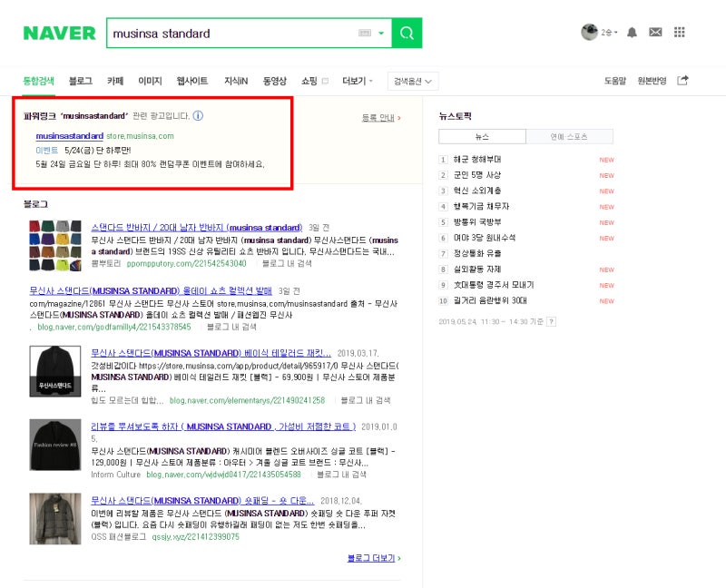Open the elementarys blog URL

coord(247,400)
